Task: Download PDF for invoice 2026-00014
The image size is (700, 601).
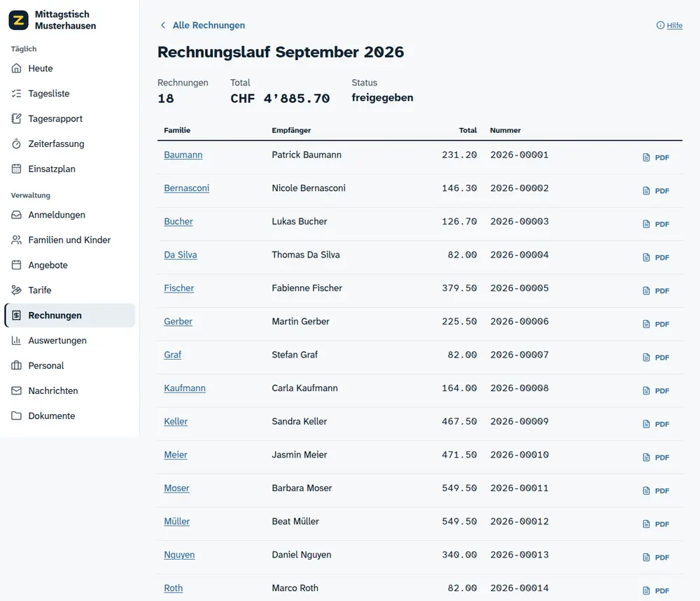Action: point(656,591)
